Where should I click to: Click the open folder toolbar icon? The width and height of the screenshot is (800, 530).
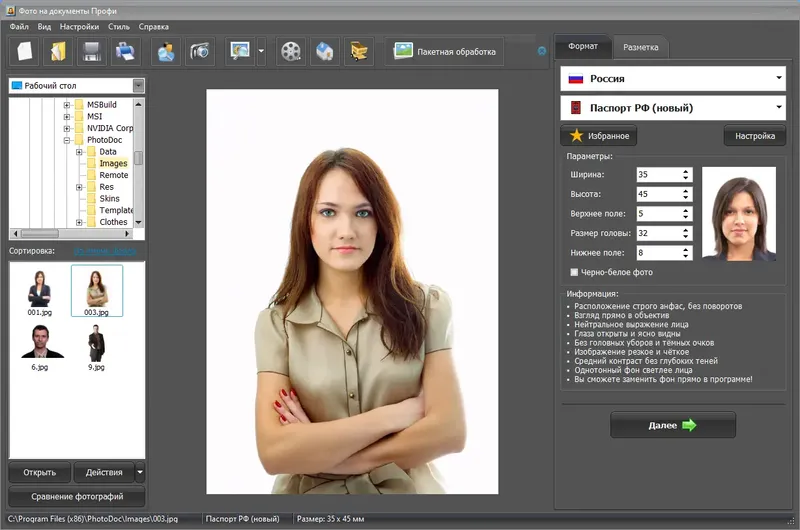(59, 51)
